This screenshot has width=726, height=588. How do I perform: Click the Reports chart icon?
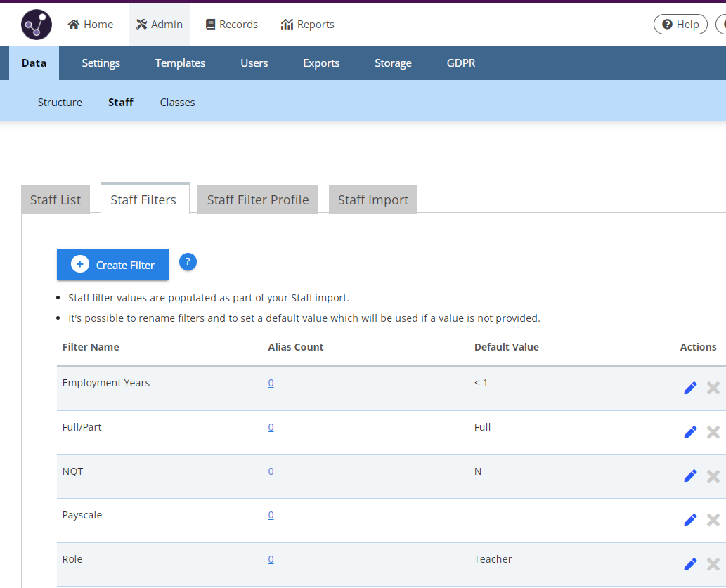pos(287,24)
